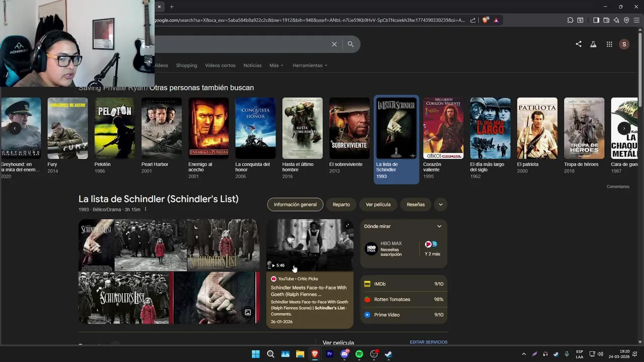Open browser extensions puzzle icon
This screenshot has width=644, height=362.
coord(570,20)
